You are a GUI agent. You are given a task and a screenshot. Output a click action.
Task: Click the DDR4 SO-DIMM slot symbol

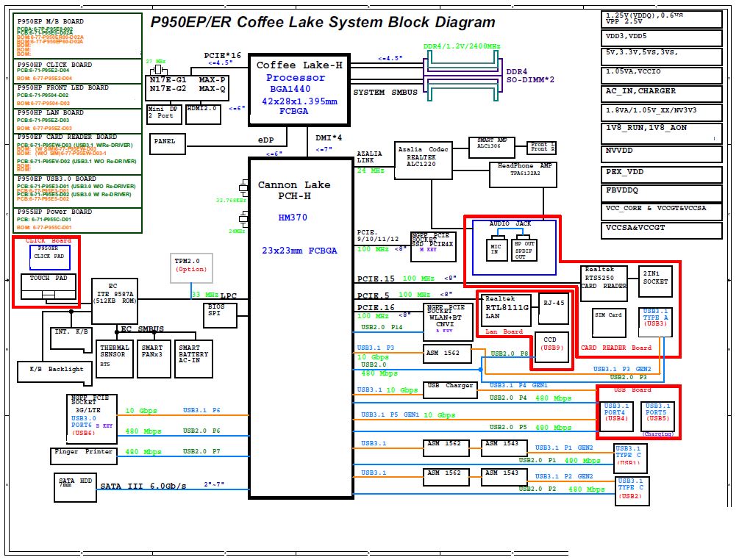click(463, 76)
